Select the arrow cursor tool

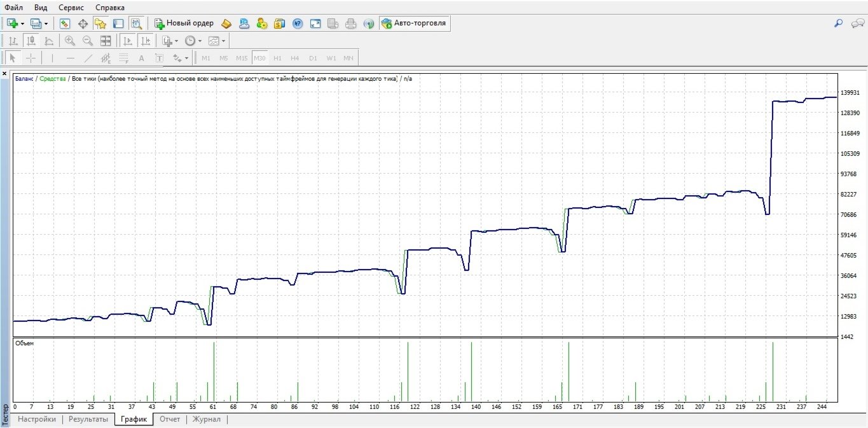point(13,58)
